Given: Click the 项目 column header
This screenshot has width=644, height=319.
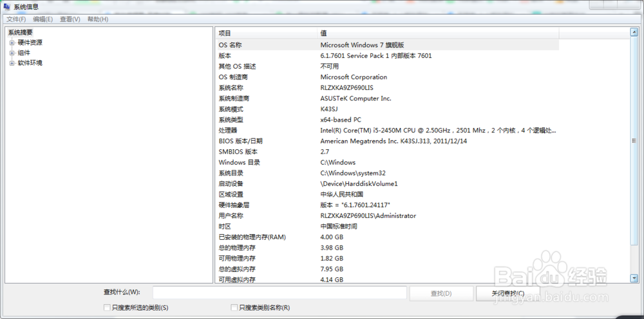Looking at the screenshot, I should (x=266, y=33).
